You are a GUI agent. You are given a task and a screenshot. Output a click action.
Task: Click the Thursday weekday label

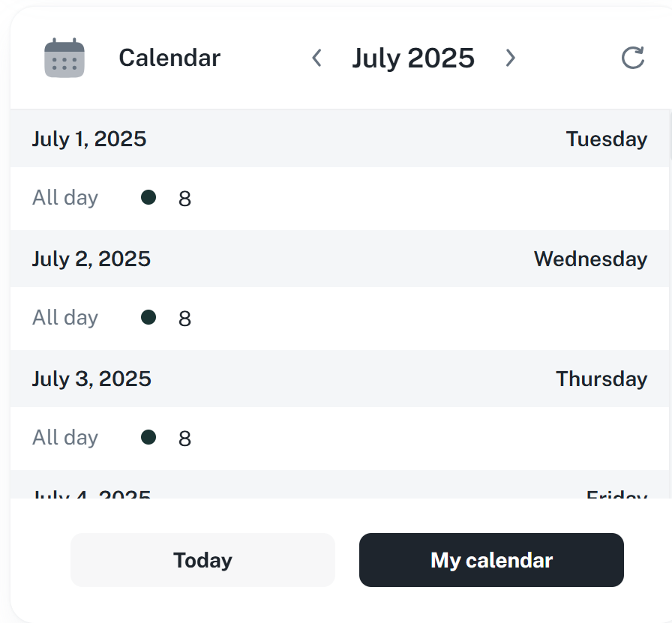[601, 379]
